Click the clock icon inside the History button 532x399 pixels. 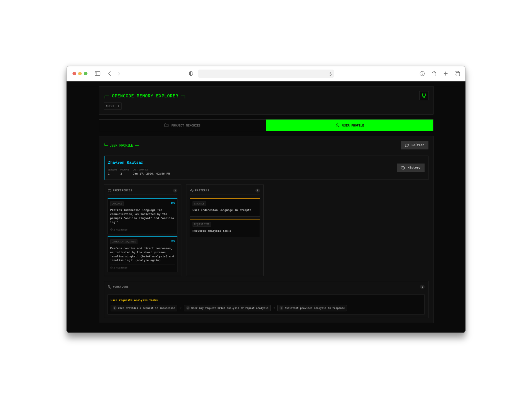(403, 168)
